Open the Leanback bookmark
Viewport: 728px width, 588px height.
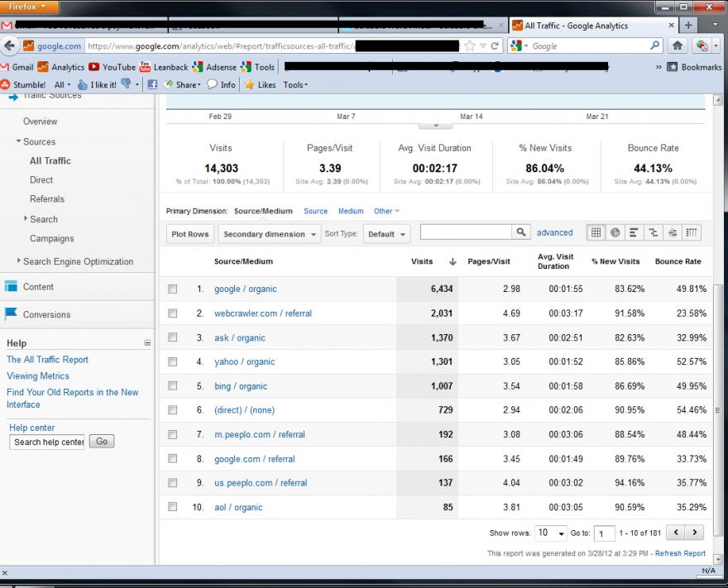[x=164, y=67]
